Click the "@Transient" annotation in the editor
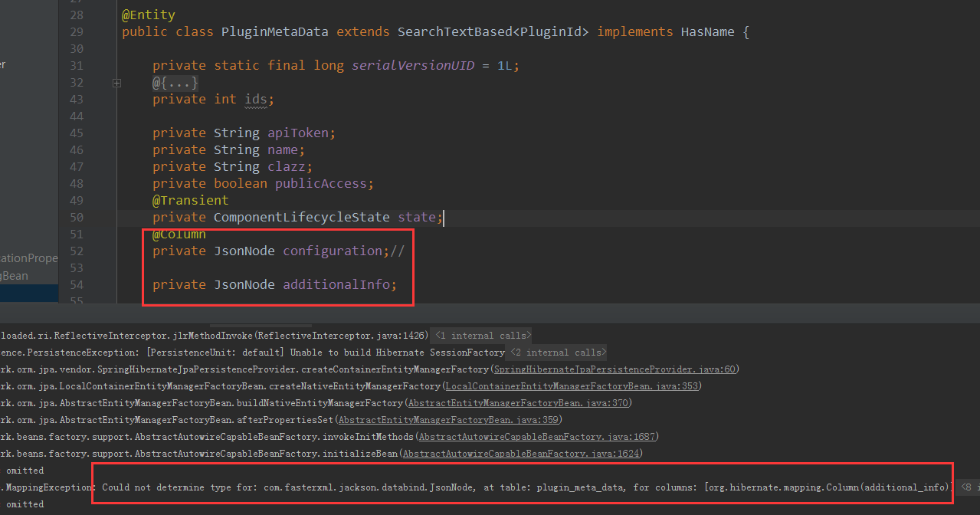Screen dimensions: 980x515 coord(190,200)
